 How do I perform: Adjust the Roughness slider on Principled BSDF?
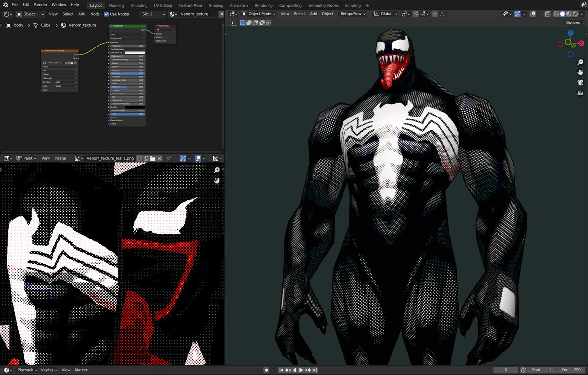[x=127, y=73]
